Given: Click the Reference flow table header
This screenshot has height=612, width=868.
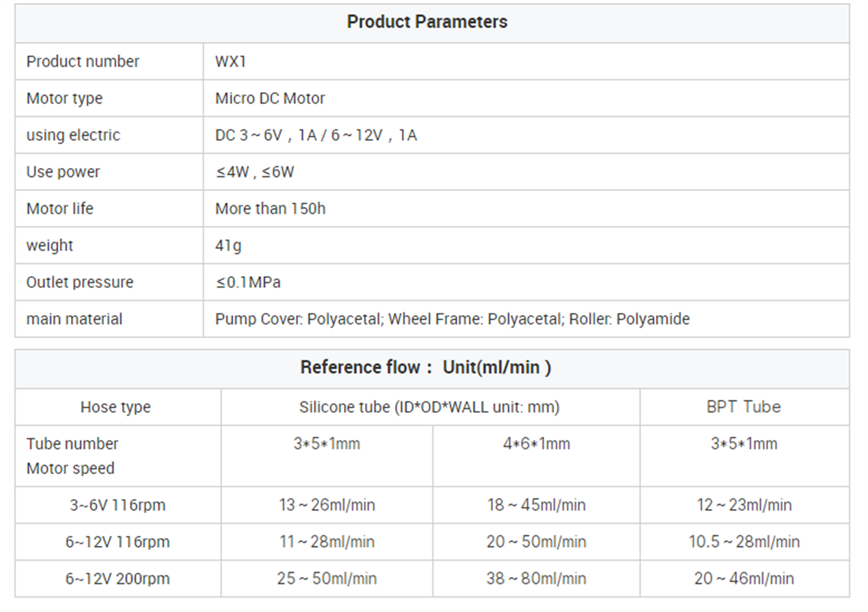Looking at the screenshot, I should (x=426, y=368).
